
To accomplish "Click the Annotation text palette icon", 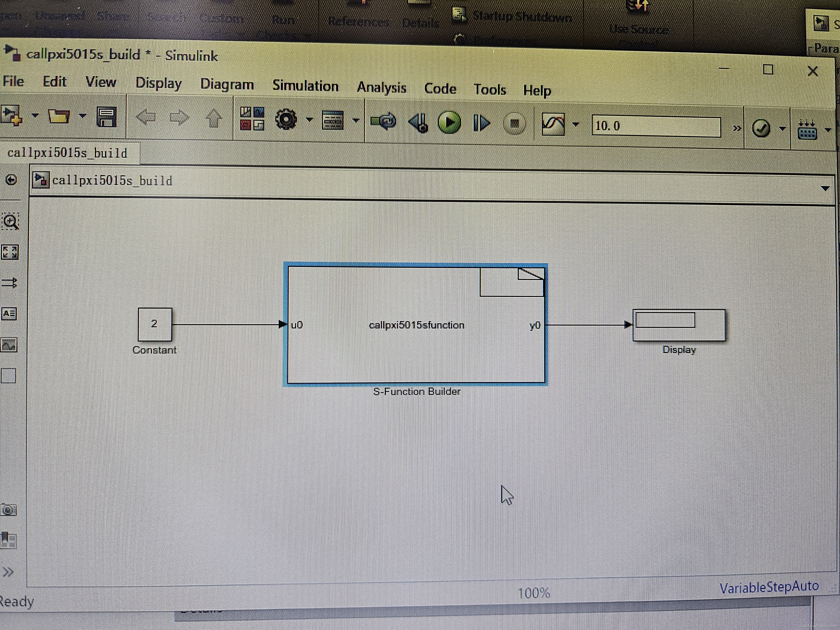I will [9, 314].
